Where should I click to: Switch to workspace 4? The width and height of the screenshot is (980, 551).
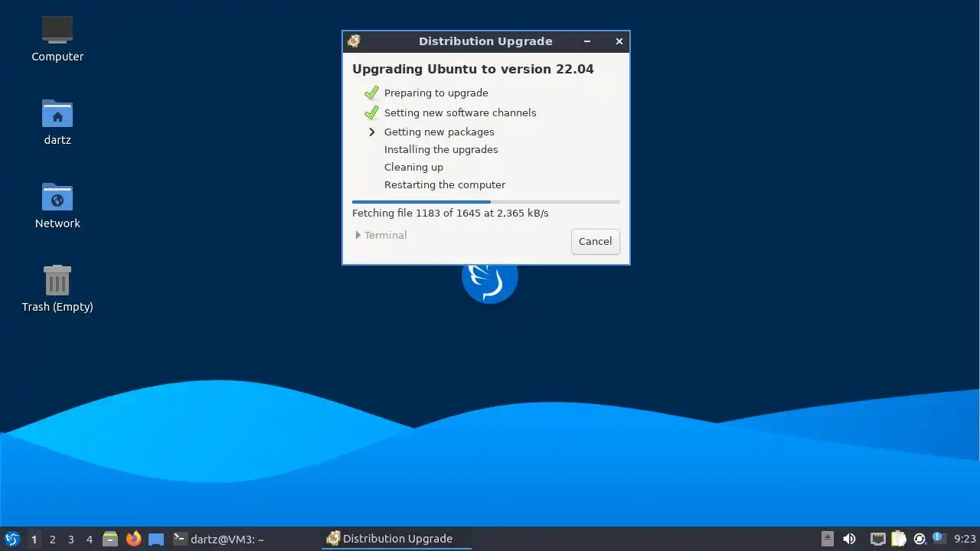click(x=89, y=540)
